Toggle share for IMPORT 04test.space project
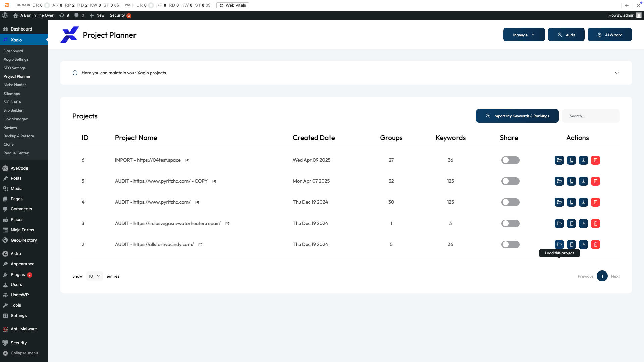 pyautogui.click(x=510, y=160)
